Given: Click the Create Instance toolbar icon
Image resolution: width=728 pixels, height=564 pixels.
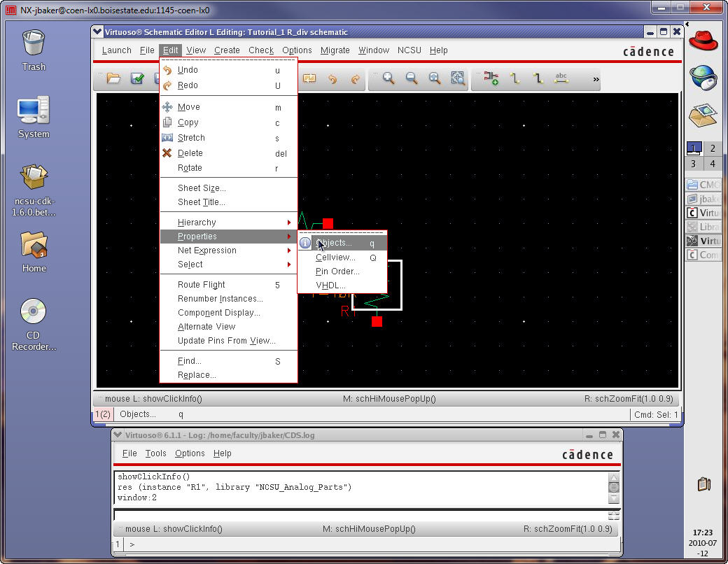Looking at the screenshot, I should tap(491, 79).
